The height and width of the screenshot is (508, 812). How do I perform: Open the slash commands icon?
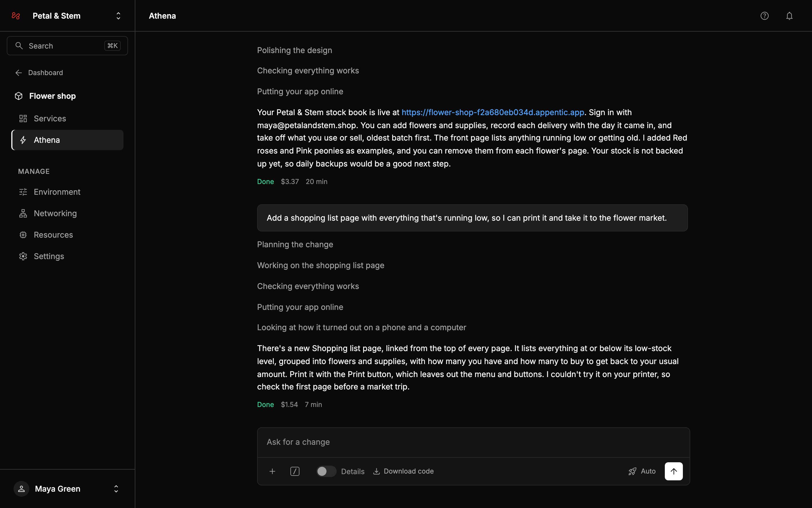coord(295,471)
